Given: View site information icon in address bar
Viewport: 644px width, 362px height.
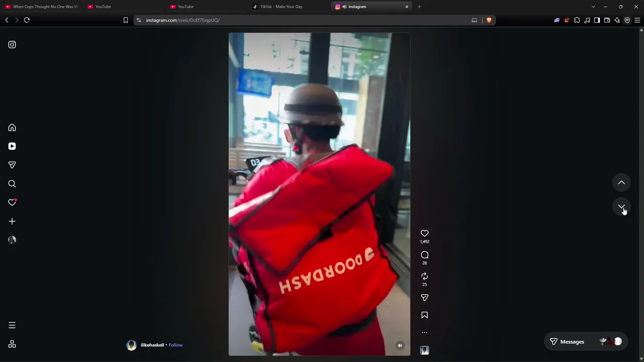Looking at the screenshot, I should coord(139,20).
